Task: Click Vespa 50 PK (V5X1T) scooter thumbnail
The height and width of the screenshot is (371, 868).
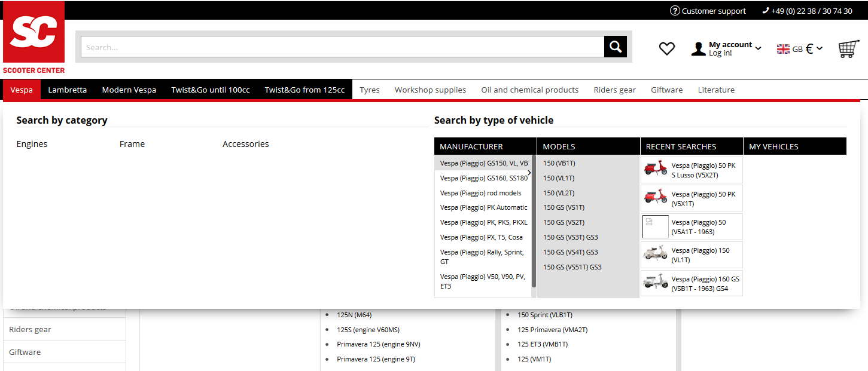Action: 655,198
